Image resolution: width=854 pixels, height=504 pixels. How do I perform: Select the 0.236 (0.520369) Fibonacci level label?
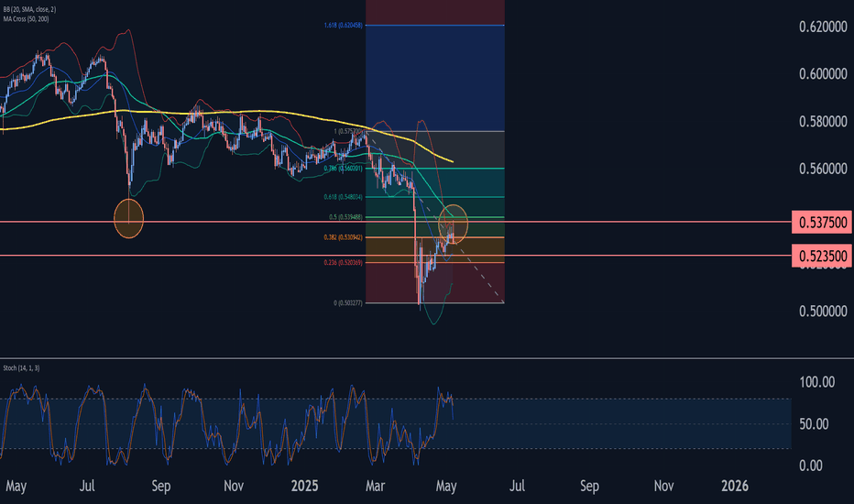[343, 263]
